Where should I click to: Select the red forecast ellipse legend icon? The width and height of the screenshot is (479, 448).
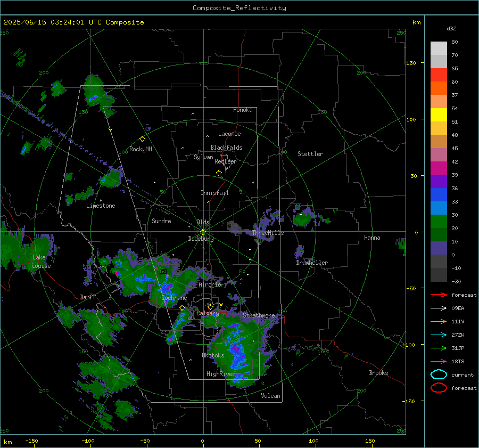[439, 388]
